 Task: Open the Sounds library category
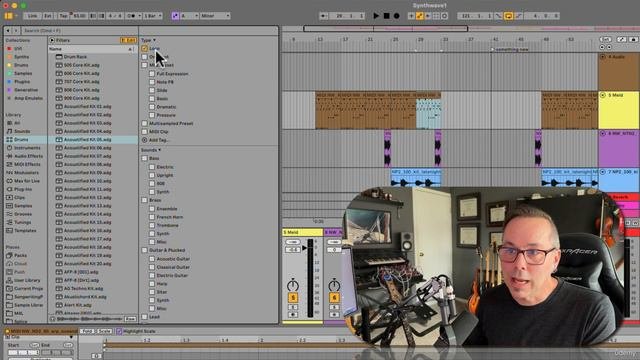pyautogui.click(x=22, y=131)
